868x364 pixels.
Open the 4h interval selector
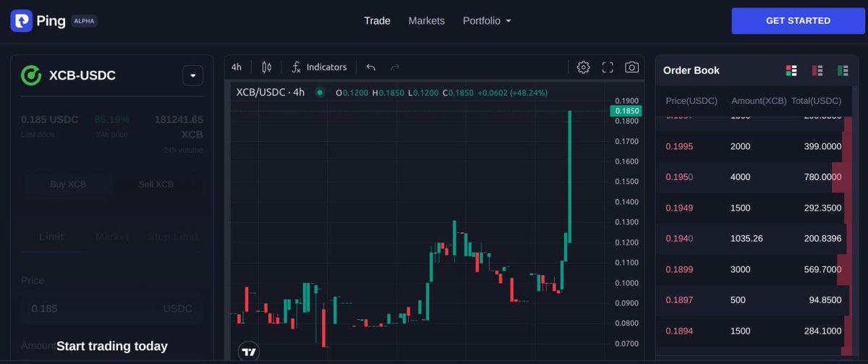pos(237,67)
